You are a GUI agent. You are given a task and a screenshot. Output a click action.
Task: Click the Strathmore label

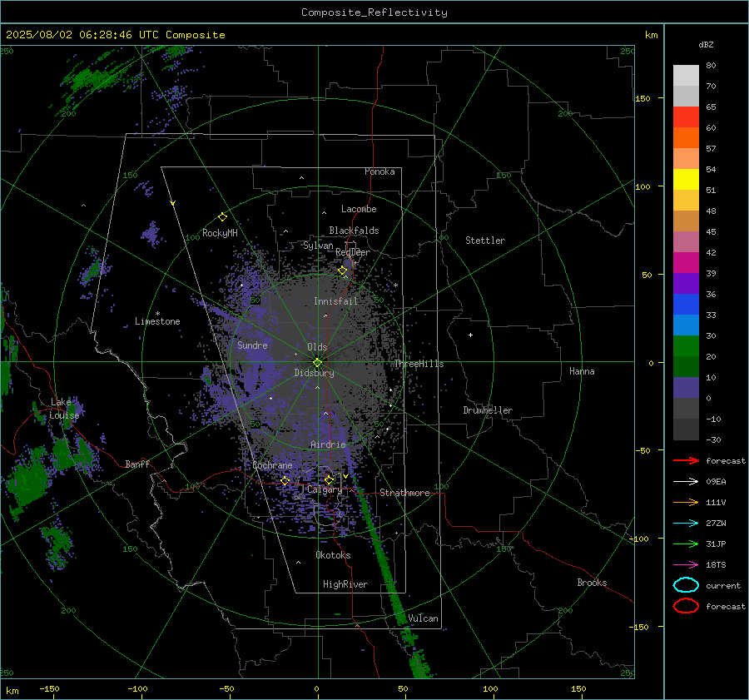[404, 493]
